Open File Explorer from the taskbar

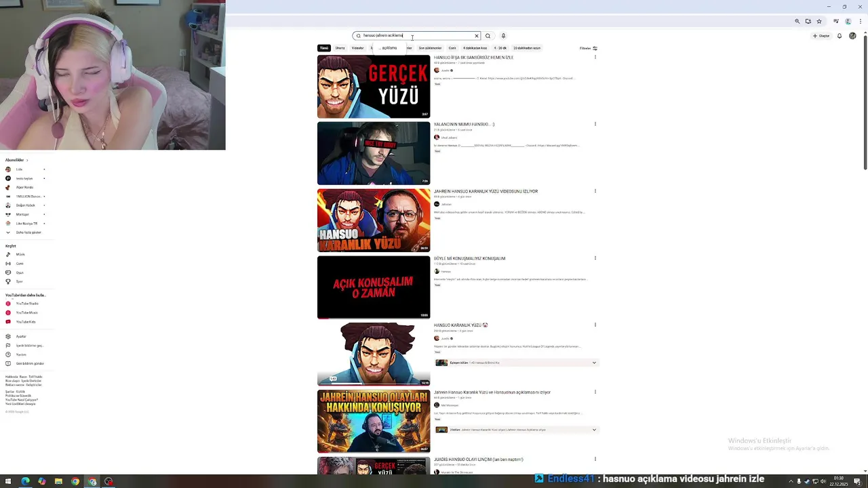click(x=58, y=482)
